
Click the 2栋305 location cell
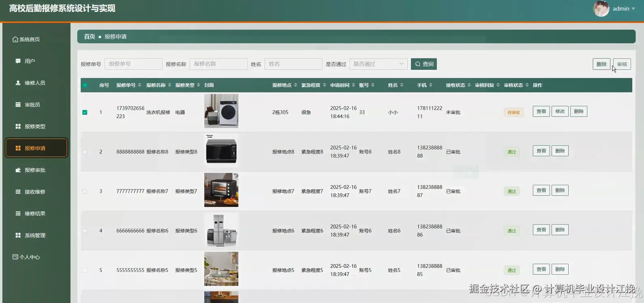280,112
